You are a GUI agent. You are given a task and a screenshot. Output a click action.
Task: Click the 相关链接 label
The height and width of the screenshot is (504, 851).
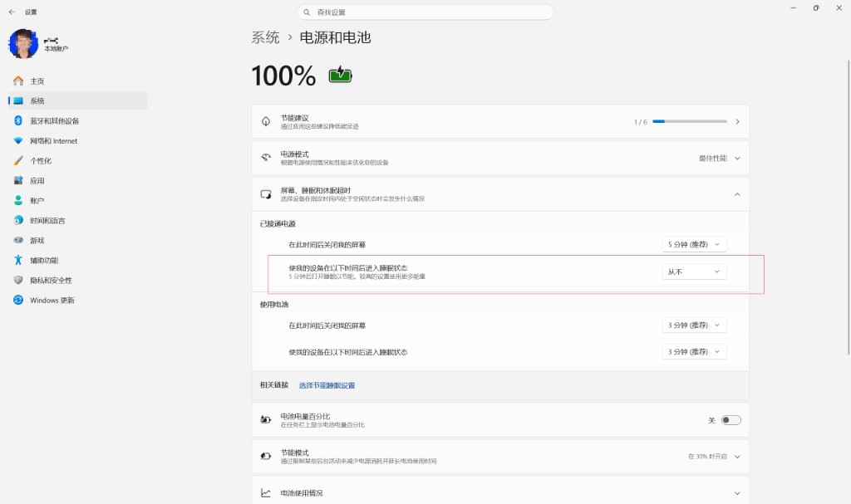click(x=274, y=384)
